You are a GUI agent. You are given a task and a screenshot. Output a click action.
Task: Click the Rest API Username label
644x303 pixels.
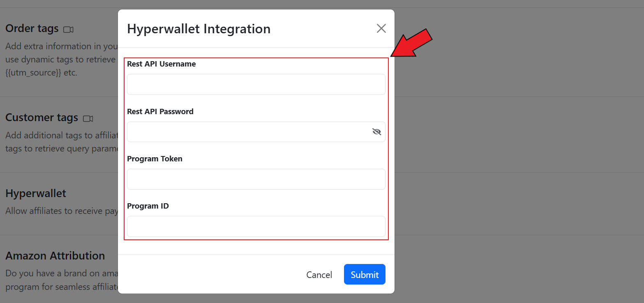(161, 64)
